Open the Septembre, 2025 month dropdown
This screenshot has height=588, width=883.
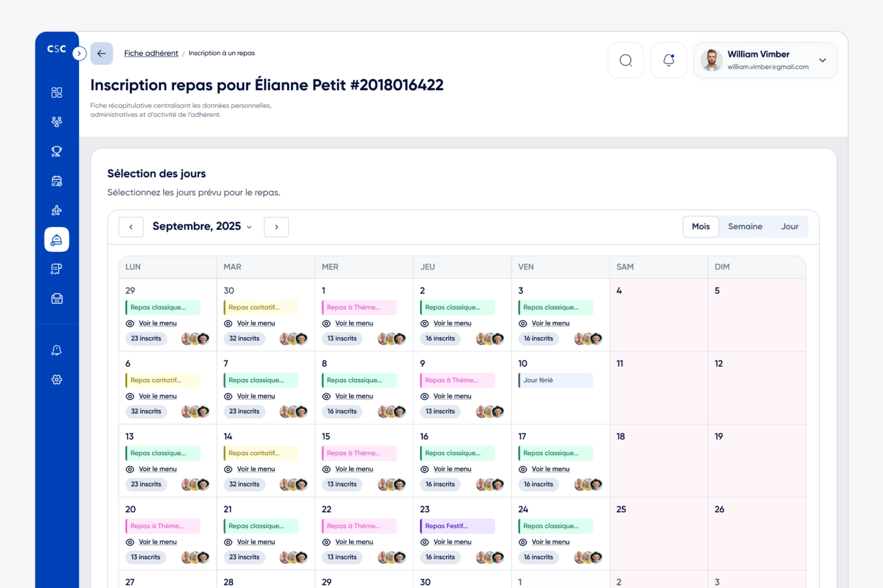202,227
